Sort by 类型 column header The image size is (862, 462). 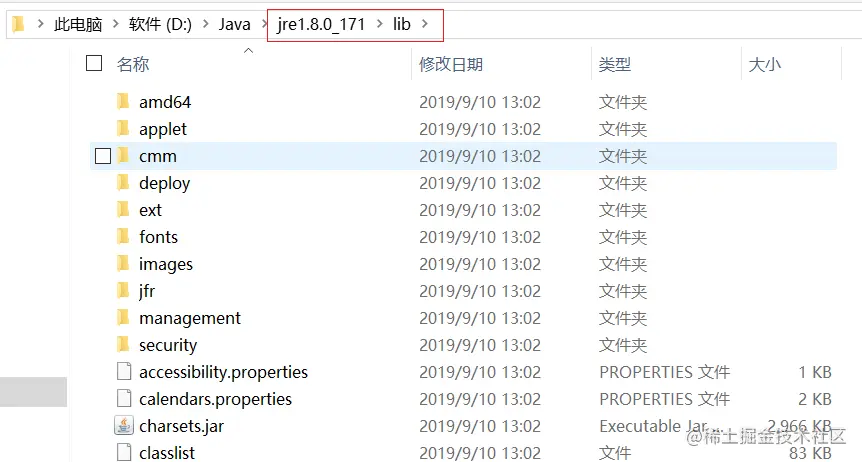pos(615,64)
